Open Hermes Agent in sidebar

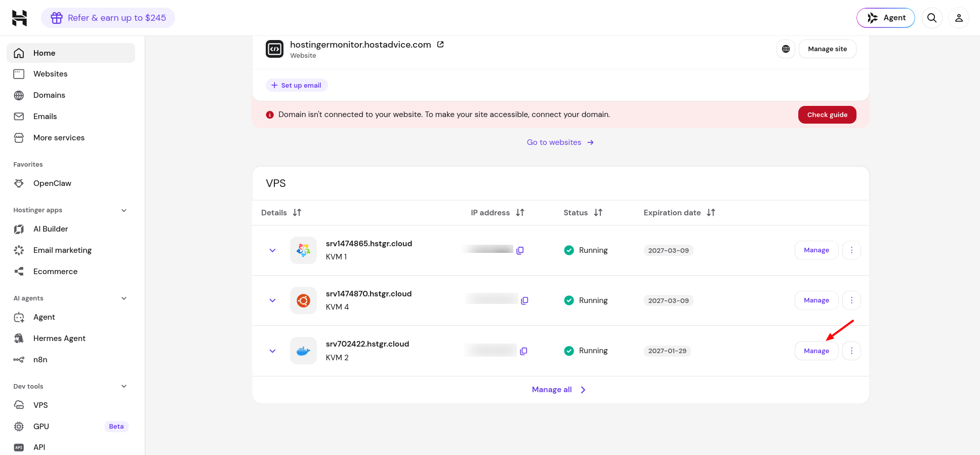tap(71, 338)
